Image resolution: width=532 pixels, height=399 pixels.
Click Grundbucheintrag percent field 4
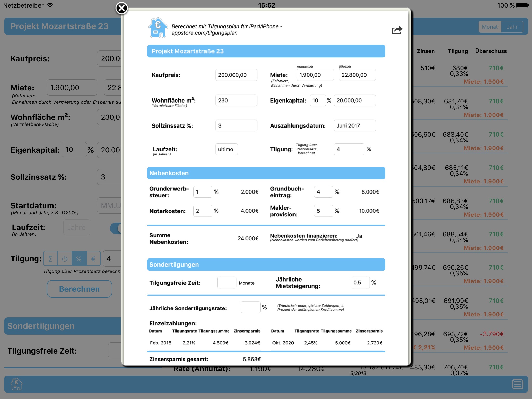tap(323, 192)
